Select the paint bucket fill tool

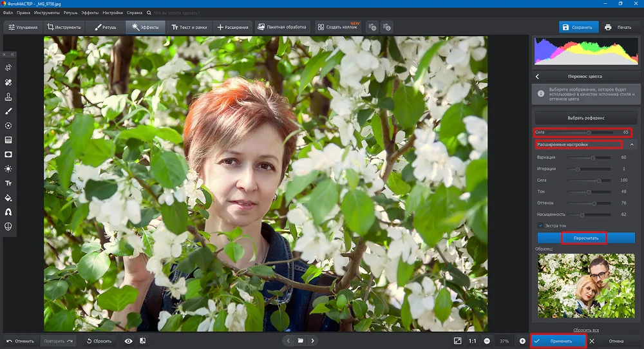coord(8,198)
